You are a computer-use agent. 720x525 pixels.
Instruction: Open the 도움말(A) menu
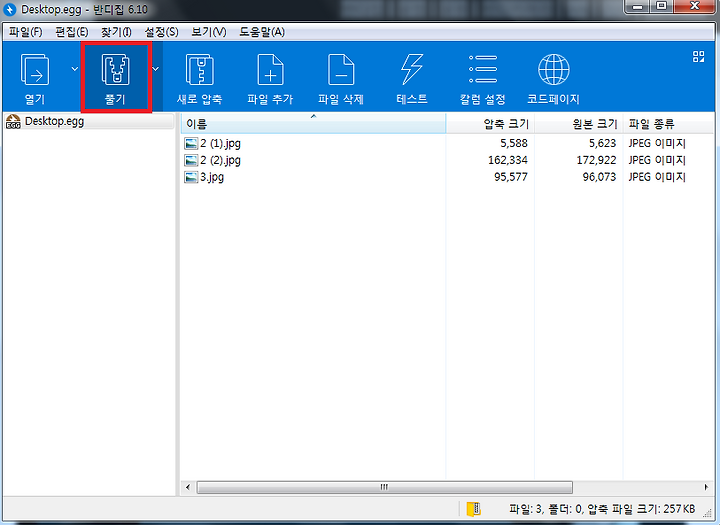tap(262, 32)
